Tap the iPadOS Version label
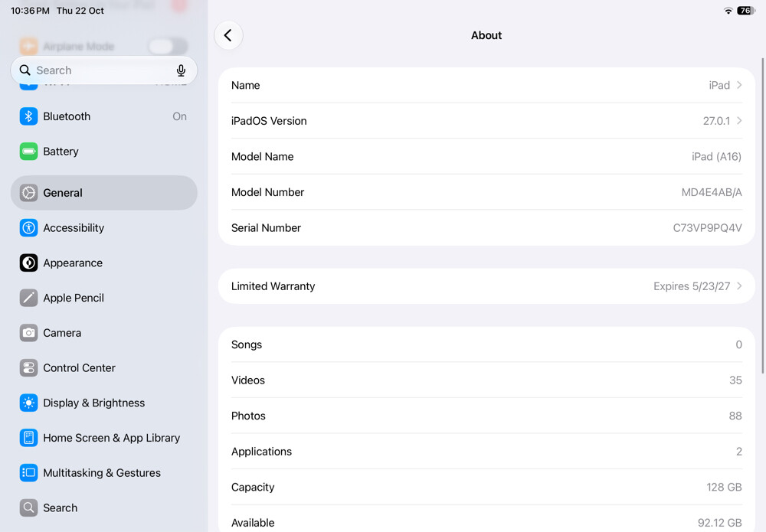This screenshot has width=766, height=532. [x=269, y=121]
